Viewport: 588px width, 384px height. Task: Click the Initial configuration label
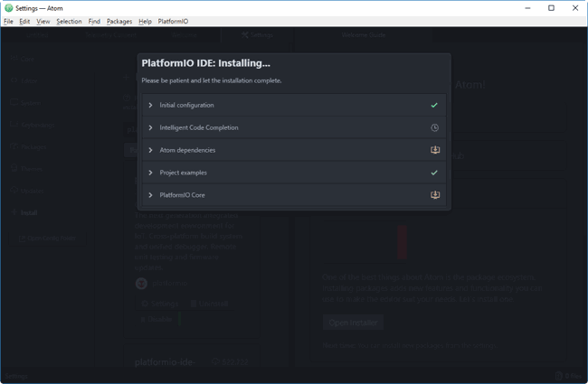pos(186,106)
